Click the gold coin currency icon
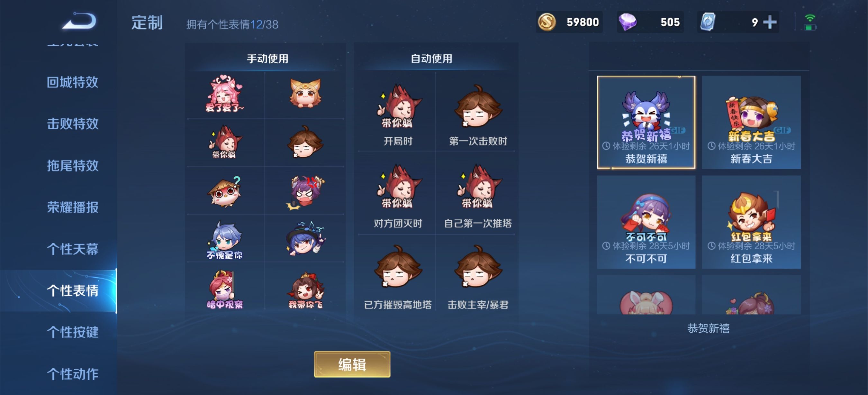 tap(546, 22)
